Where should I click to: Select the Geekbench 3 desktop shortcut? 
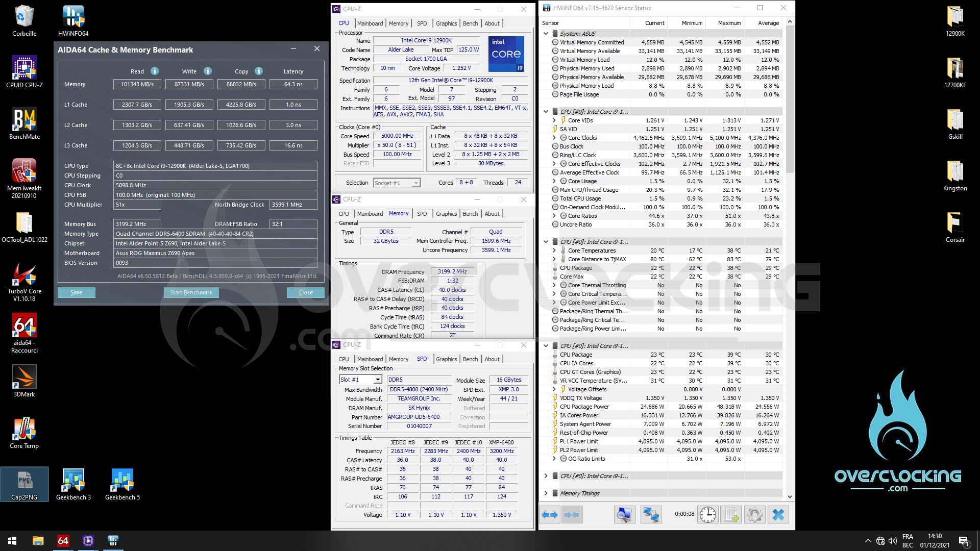73,484
